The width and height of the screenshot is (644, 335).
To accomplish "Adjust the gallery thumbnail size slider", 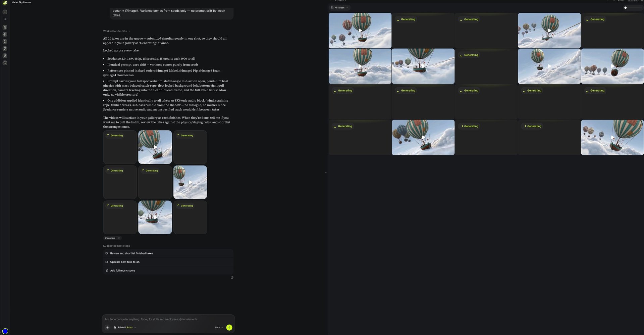I will (632, 8).
